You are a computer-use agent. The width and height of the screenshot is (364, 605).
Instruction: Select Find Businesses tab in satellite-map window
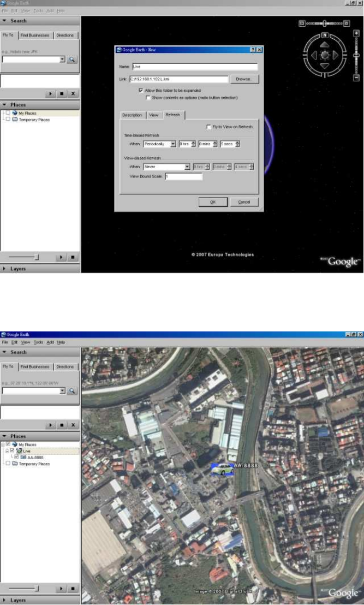pyautogui.click(x=35, y=366)
